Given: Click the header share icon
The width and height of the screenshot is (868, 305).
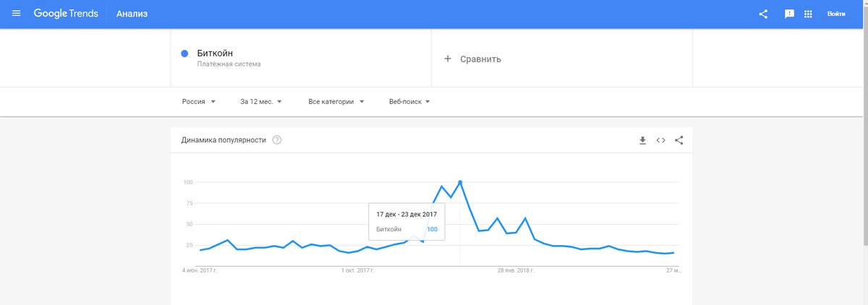Looking at the screenshot, I should pos(763,14).
